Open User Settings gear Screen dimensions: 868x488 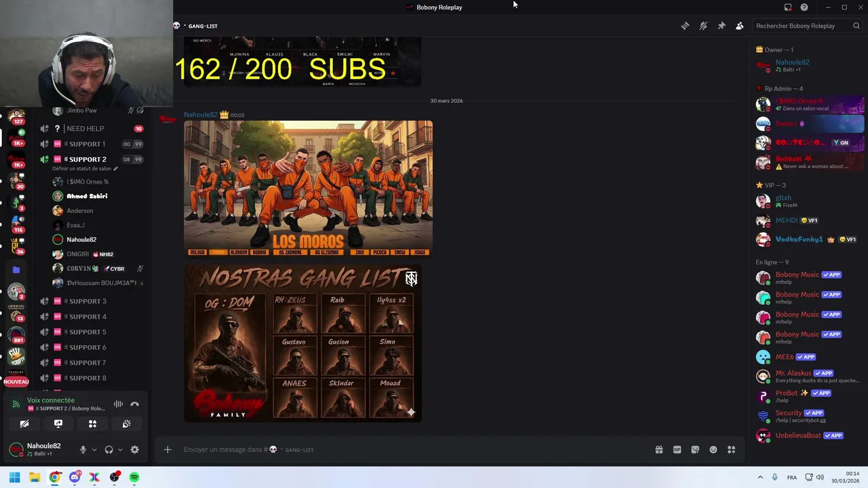(134, 449)
